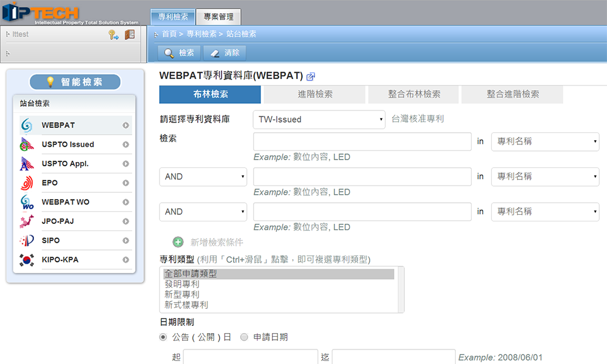Click the first search keyword input field
Viewport: 607px width, 364px height.
(362, 141)
